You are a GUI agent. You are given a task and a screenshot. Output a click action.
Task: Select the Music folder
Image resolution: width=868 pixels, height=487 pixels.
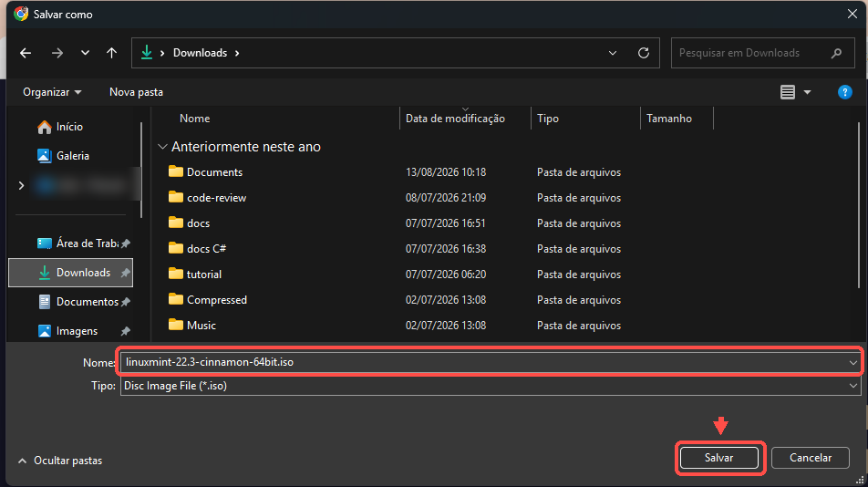click(x=192, y=325)
